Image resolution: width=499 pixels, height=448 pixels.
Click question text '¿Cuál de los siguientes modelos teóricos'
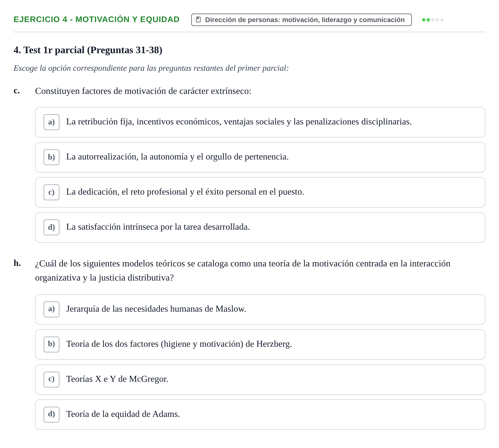pyautogui.click(x=243, y=271)
